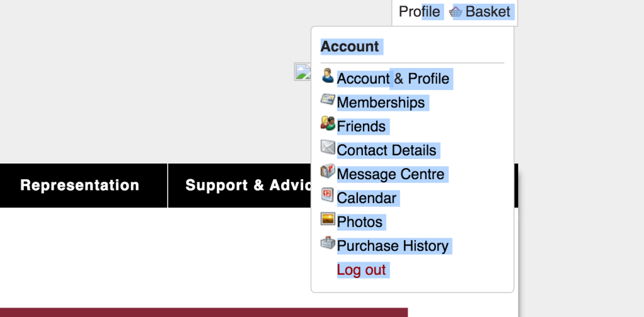Select the Representation navigation tab
Viewport: 644px width, 317px height.
pyautogui.click(x=80, y=185)
